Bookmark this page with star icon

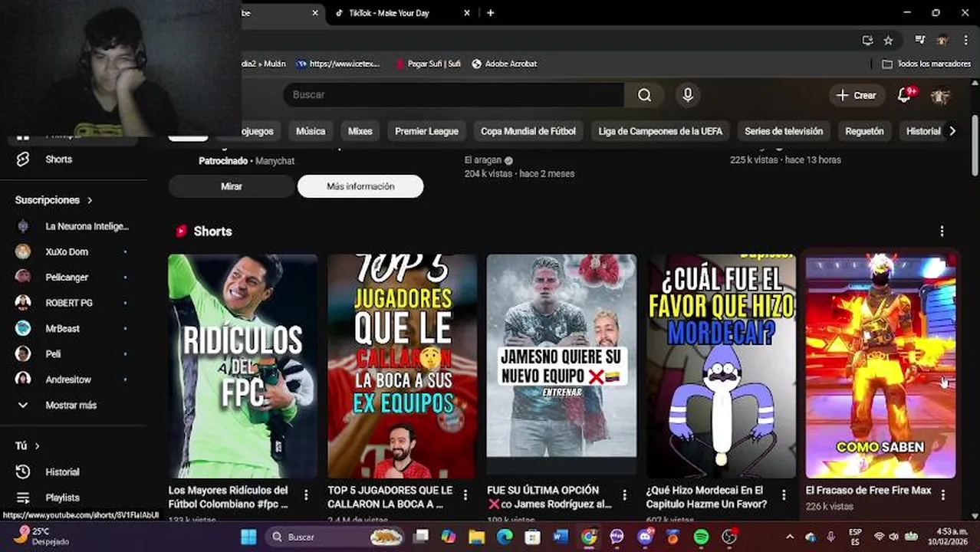click(888, 41)
